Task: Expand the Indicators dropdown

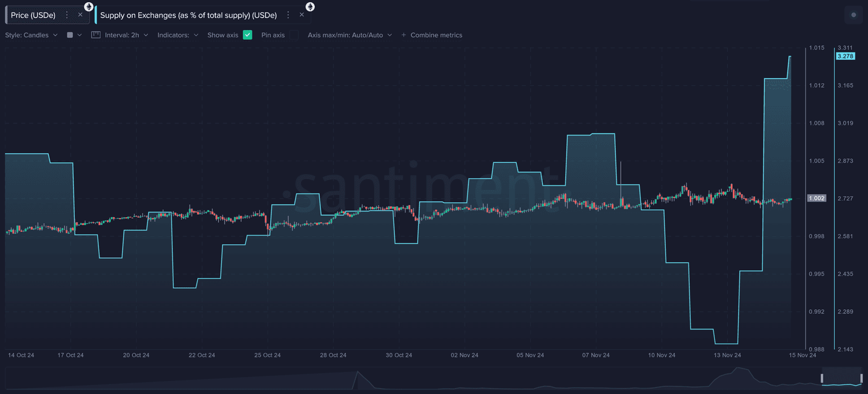Action: [177, 35]
